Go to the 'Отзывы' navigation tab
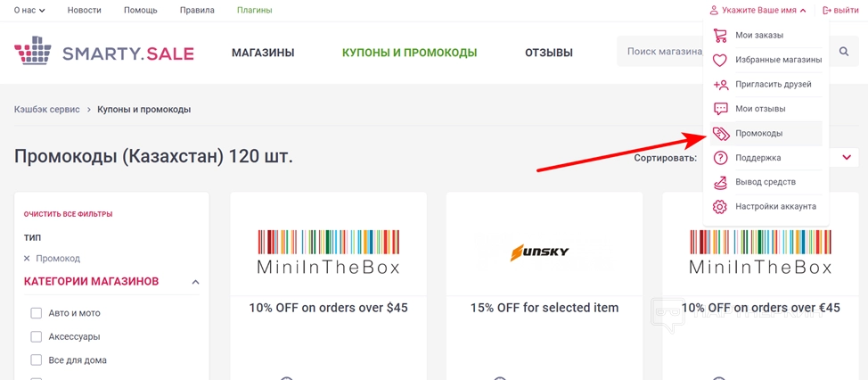The height and width of the screenshot is (380, 868). [548, 53]
